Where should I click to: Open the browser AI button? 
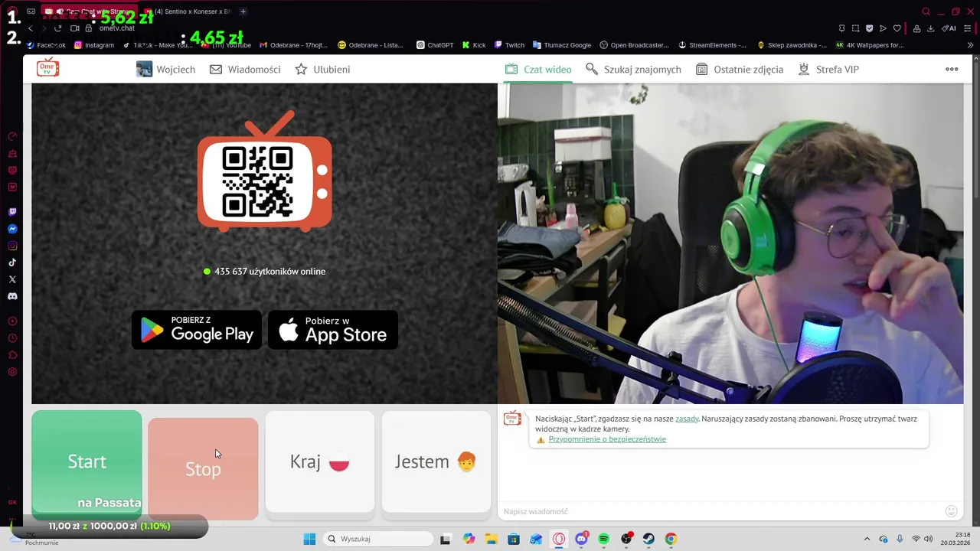coord(949,28)
